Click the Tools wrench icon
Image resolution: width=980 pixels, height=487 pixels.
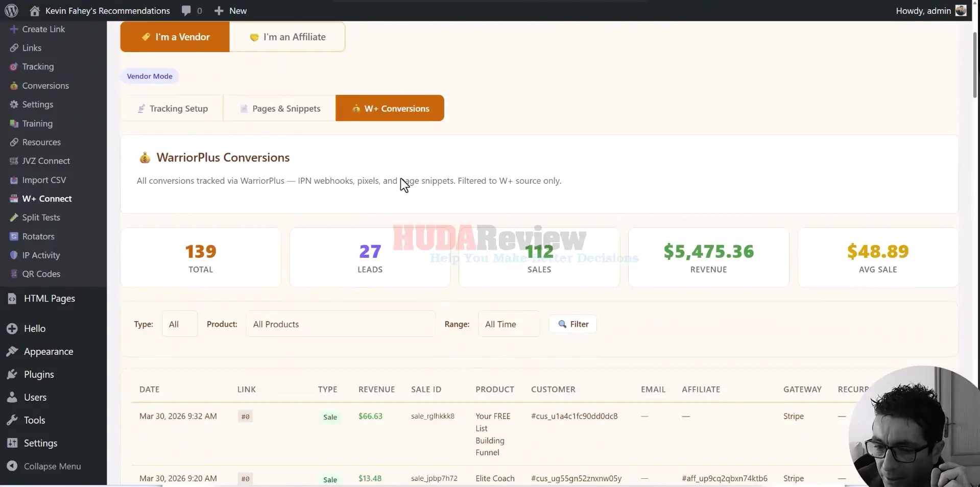12,421
